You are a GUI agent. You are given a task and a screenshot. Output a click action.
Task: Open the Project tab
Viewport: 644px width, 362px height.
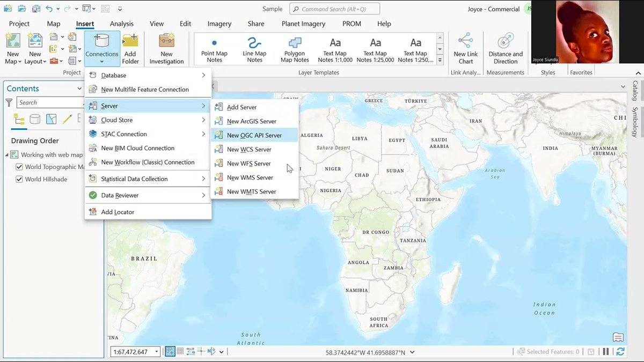coord(19,24)
